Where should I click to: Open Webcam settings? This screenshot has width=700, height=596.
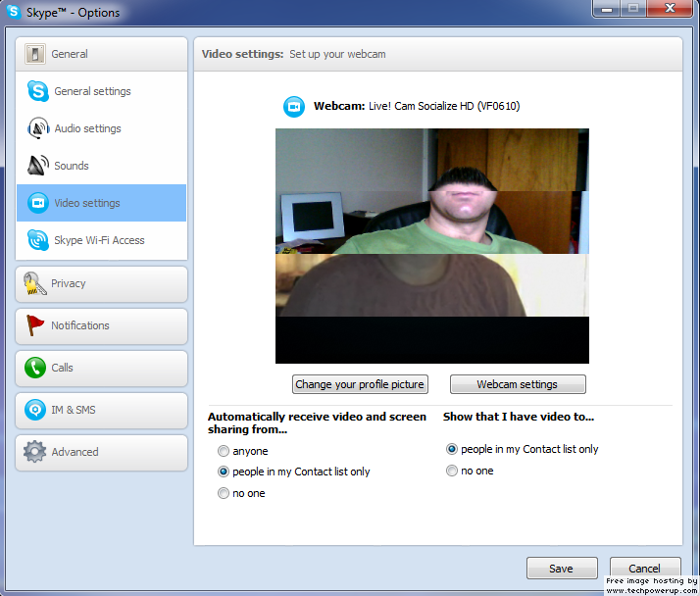pyautogui.click(x=518, y=384)
